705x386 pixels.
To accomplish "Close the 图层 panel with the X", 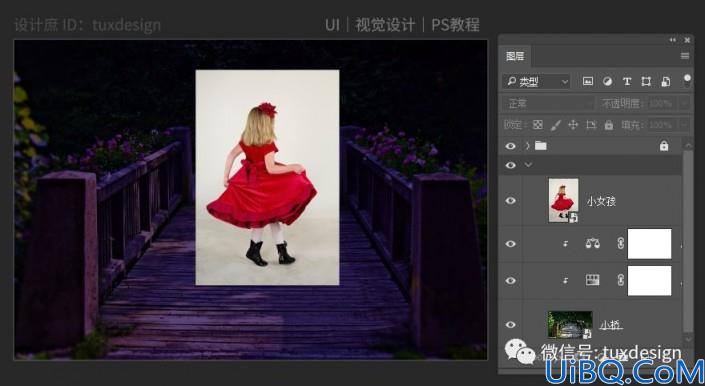I will pos(687,40).
